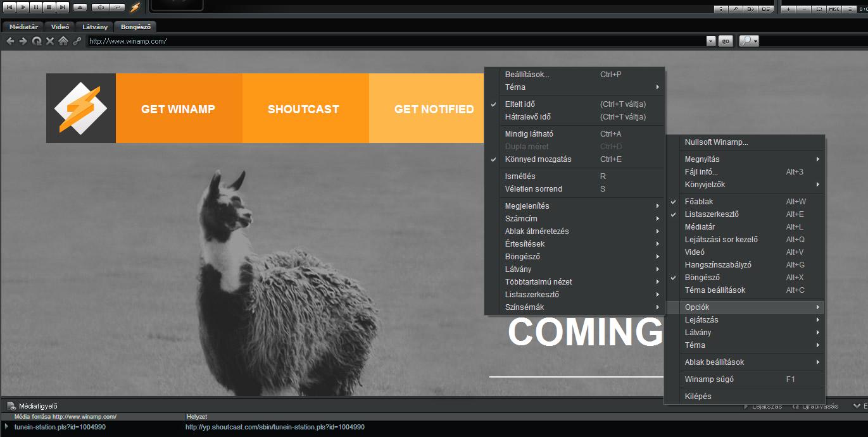This screenshot has height=437, width=868.
Task: Expand the Megjelenítés submenu
Action: click(574, 206)
